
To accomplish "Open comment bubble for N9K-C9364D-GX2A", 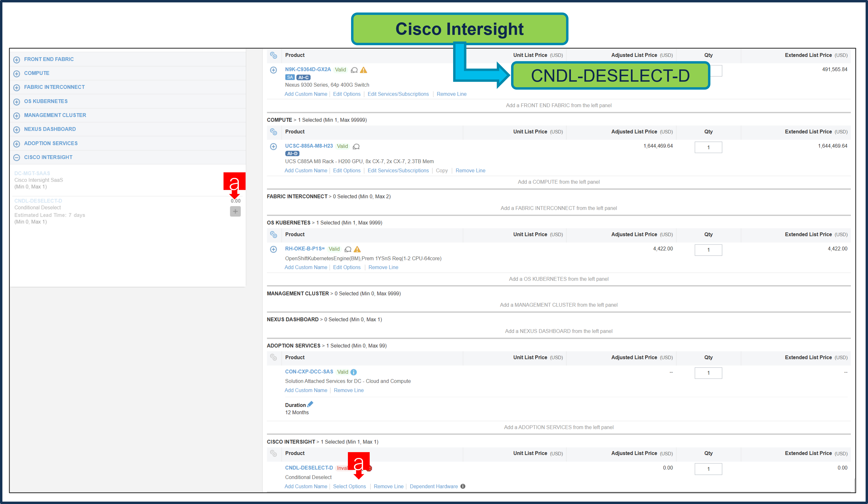I will [354, 70].
